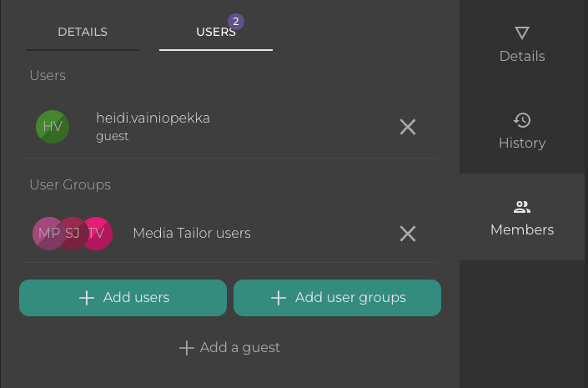Open Details panel via triangle icon

[522, 33]
